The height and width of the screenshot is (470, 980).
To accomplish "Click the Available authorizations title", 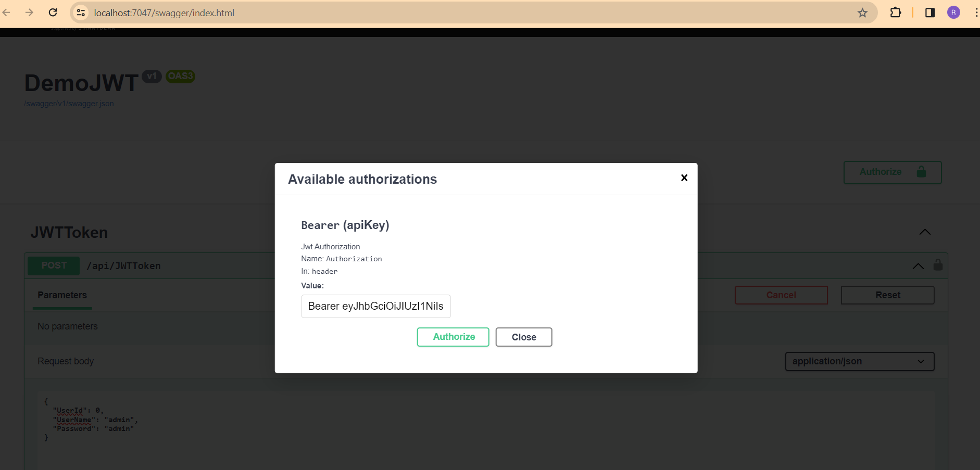I will tap(362, 179).
